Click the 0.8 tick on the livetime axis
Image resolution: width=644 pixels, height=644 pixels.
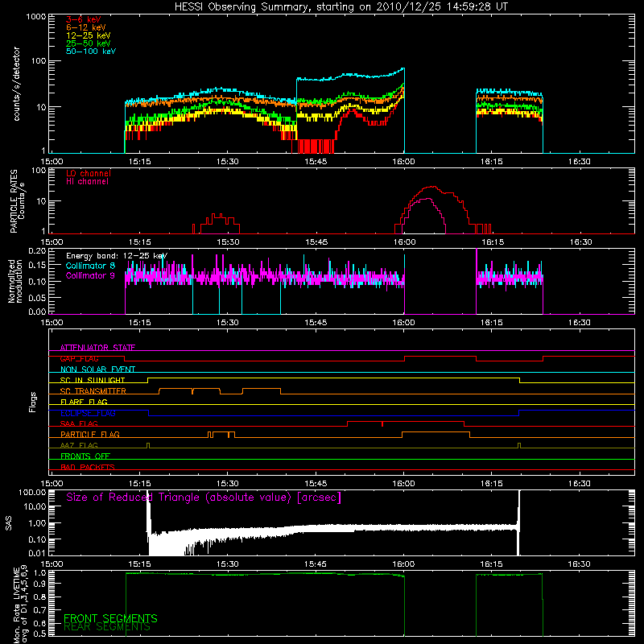pos(39,597)
